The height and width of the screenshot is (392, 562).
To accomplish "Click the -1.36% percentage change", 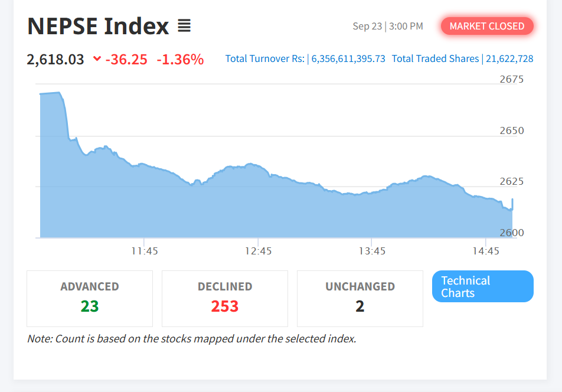I will (180, 60).
